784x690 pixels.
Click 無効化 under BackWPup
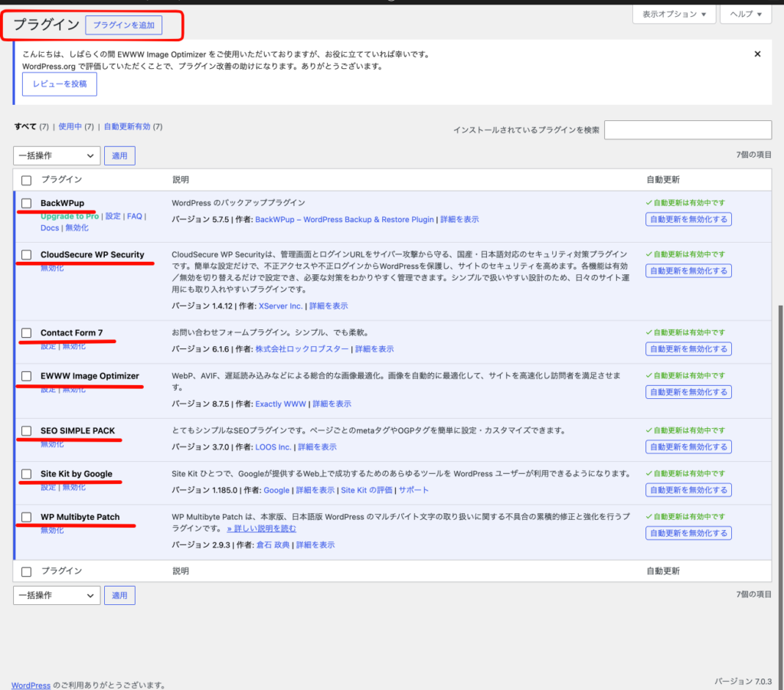(x=77, y=227)
